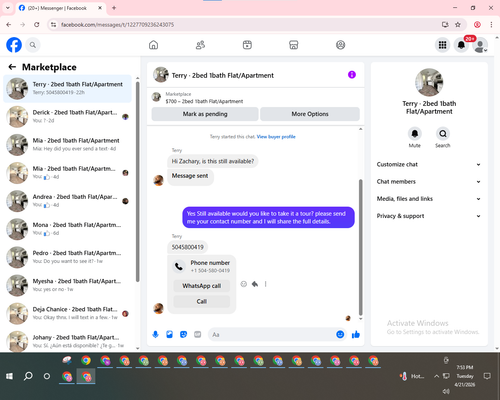Open Mona conversation in list
Viewport: 500px width, 400px height.
[x=67, y=229]
